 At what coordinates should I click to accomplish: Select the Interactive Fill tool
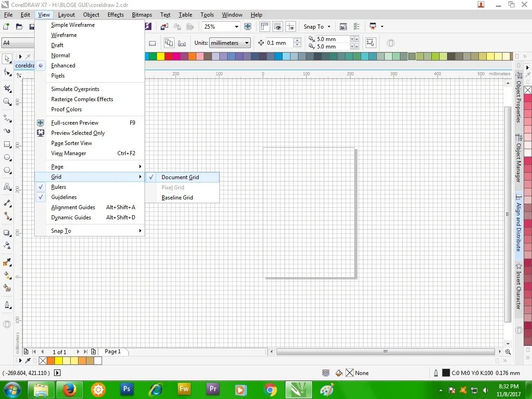7,275
